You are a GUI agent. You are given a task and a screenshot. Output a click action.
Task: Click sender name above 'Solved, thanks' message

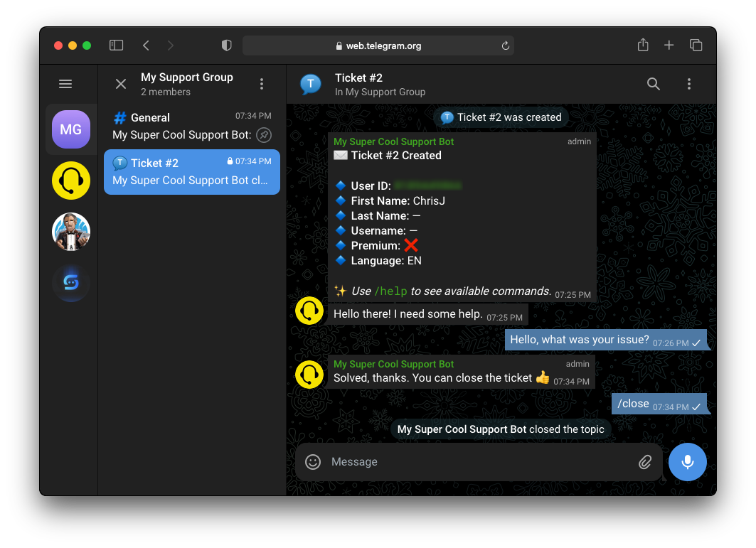393,365
